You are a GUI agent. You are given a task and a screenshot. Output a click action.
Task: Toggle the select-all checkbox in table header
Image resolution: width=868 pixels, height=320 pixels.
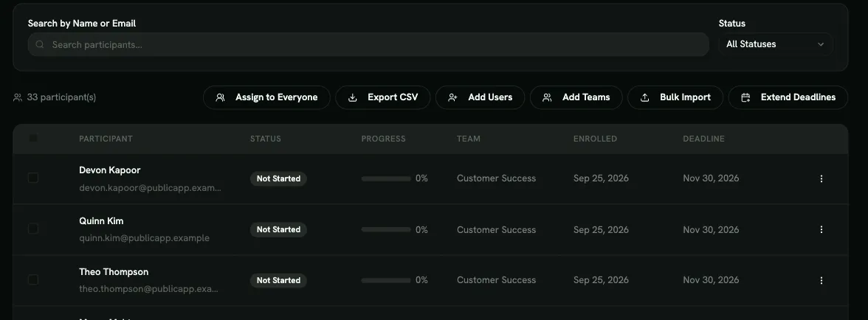tap(33, 138)
